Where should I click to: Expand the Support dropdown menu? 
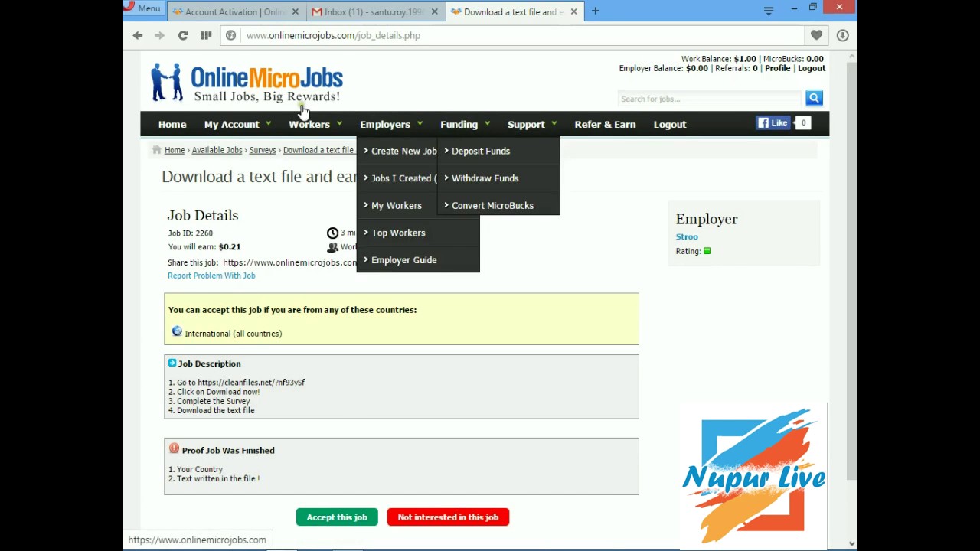point(531,124)
